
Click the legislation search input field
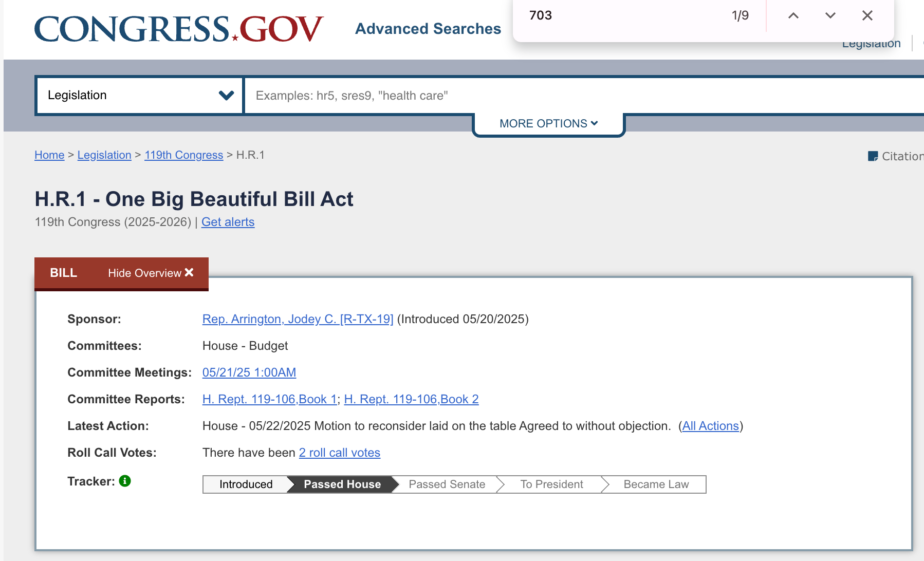[x=584, y=96]
